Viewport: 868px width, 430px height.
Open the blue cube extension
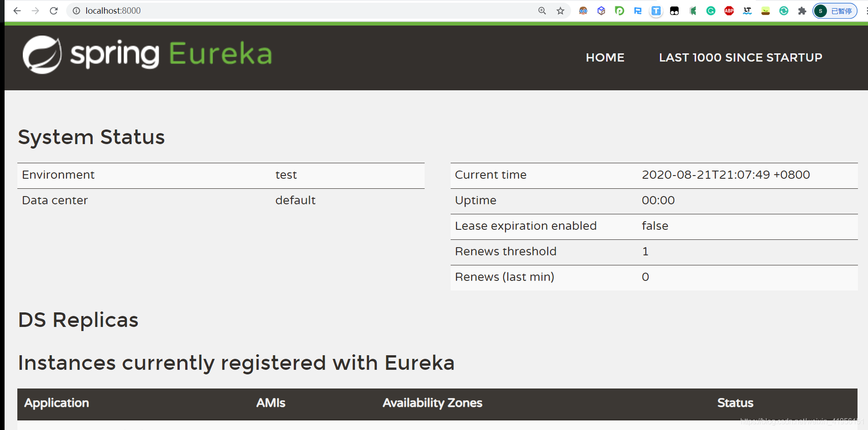(601, 10)
